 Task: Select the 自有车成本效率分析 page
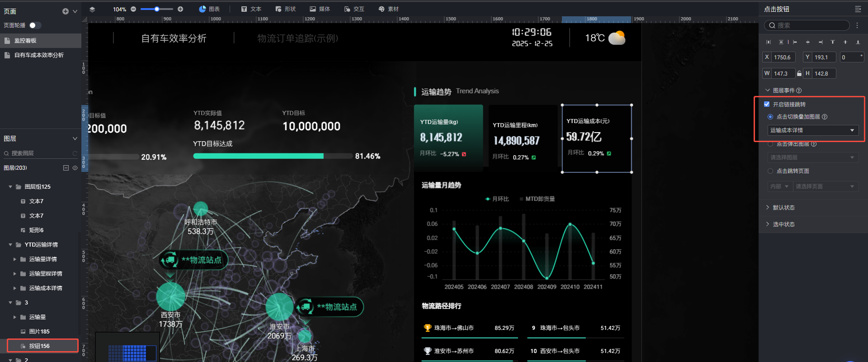(x=39, y=55)
